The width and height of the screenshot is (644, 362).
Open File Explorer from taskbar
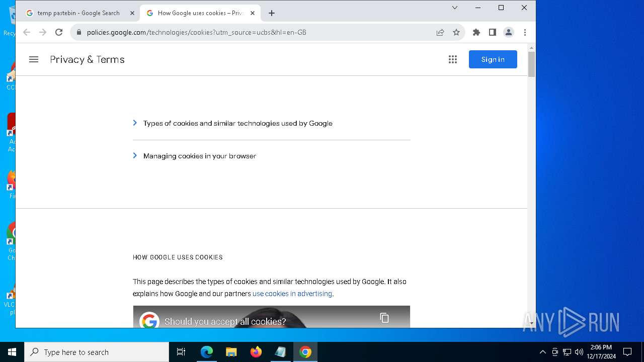(x=231, y=352)
